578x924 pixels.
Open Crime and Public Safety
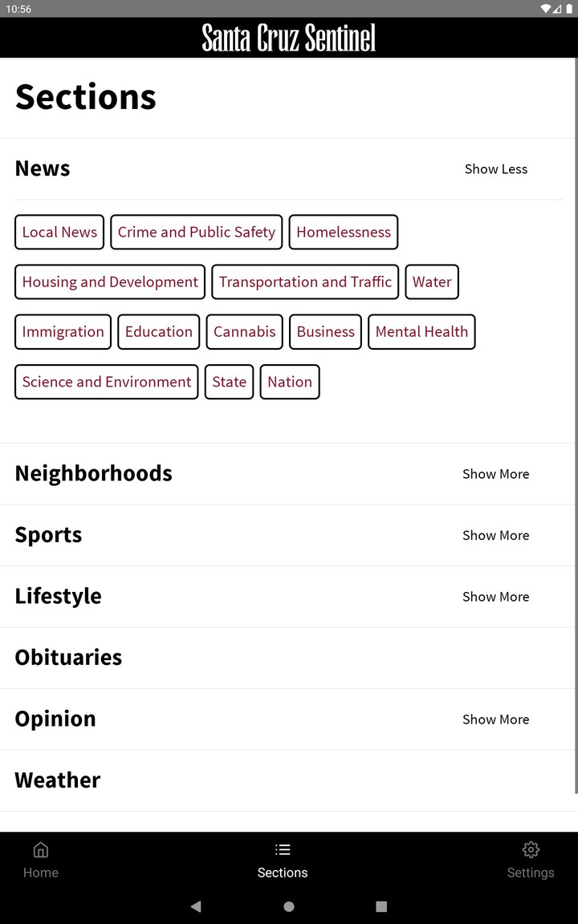pos(197,232)
